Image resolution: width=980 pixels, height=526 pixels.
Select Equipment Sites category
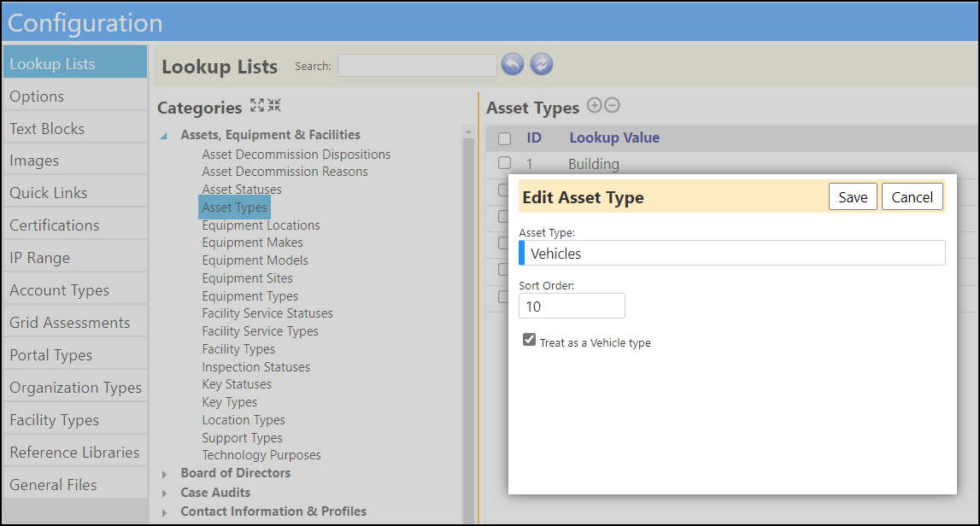pyautogui.click(x=248, y=278)
